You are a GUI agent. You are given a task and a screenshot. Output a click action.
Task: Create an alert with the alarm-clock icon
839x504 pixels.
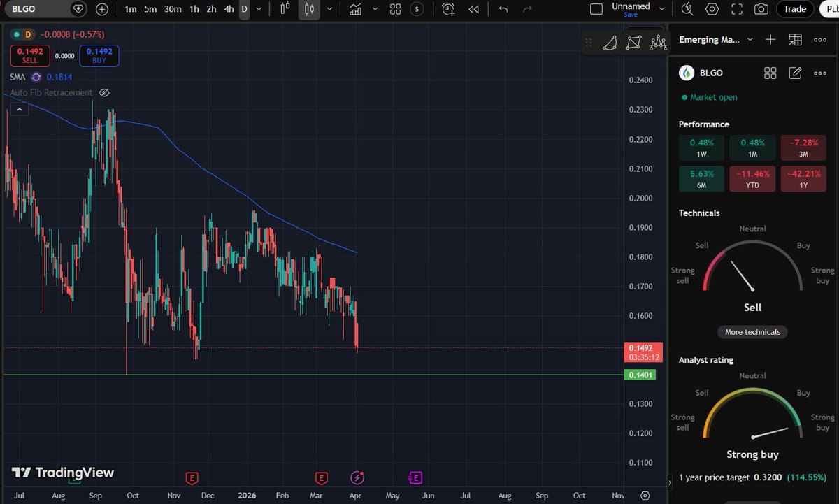[x=449, y=9]
